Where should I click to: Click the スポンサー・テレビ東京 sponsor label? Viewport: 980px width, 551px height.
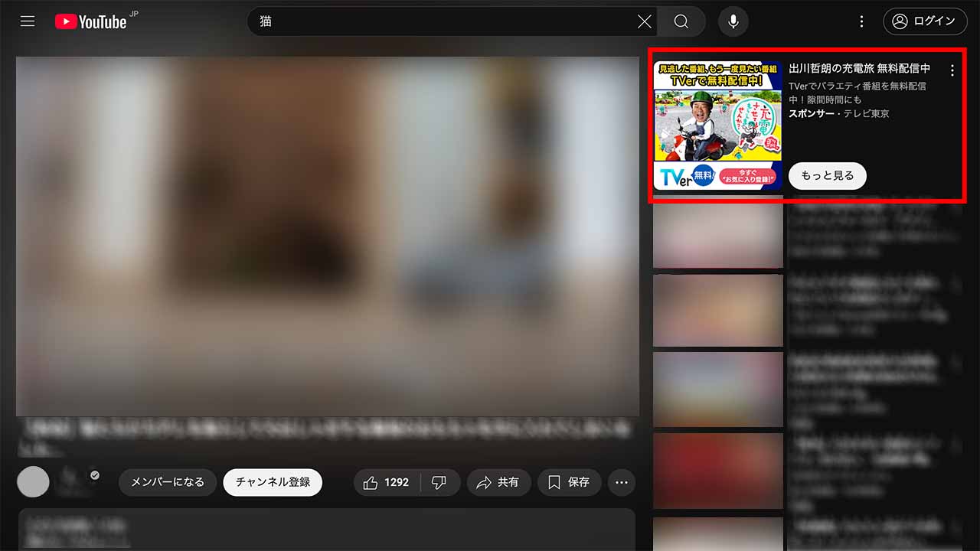839,113
